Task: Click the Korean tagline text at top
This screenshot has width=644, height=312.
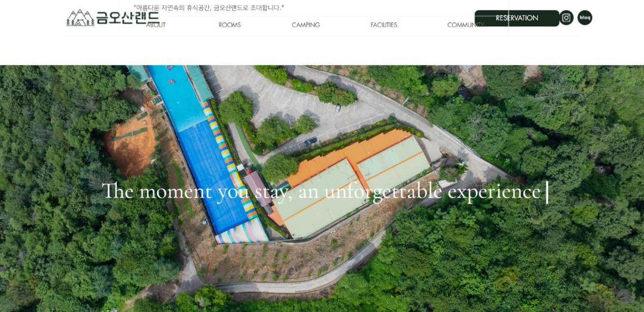Action: (209, 8)
